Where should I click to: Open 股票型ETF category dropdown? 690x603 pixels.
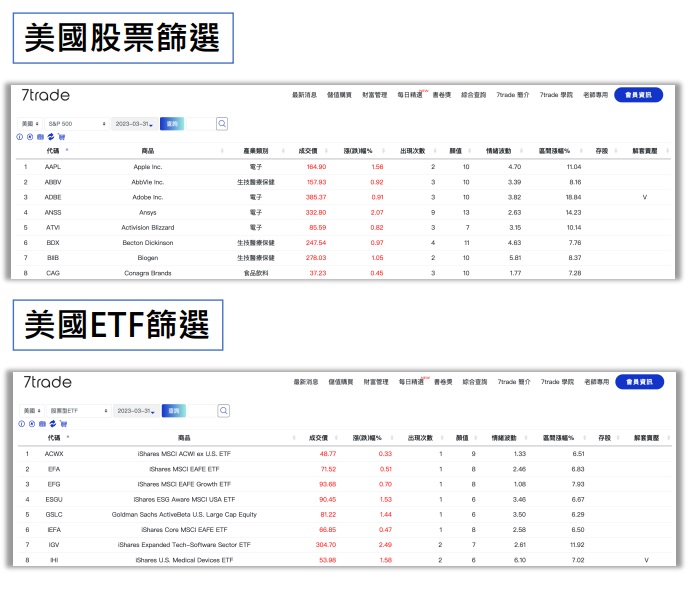coord(78,411)
